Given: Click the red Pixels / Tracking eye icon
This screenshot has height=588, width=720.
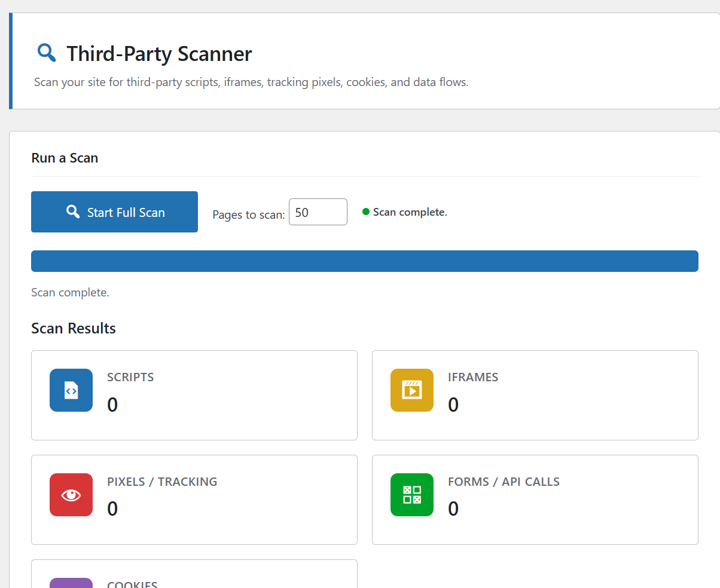Looking at the screenshot, I should coord(71,495).
